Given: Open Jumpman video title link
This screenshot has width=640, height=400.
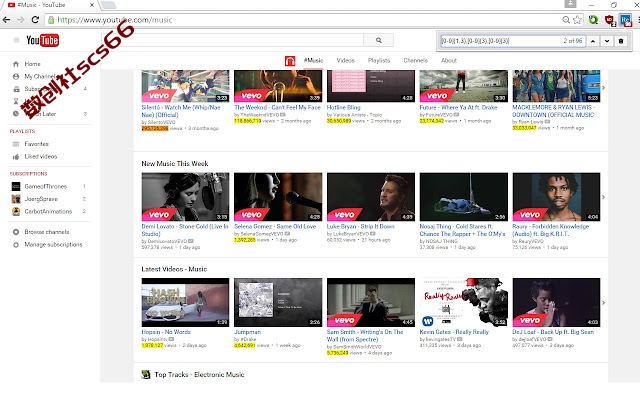Looking at the screenshot, I should [x=247, y=332].
